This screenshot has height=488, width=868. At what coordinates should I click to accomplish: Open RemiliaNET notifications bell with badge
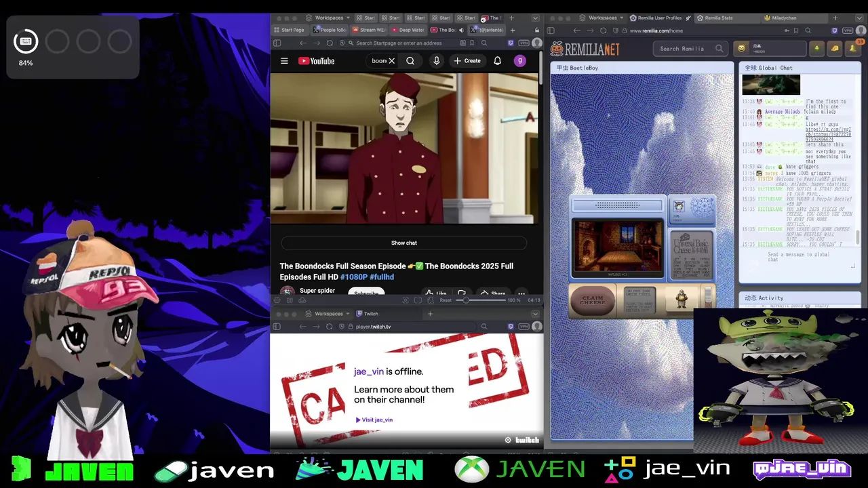(853, 47)
